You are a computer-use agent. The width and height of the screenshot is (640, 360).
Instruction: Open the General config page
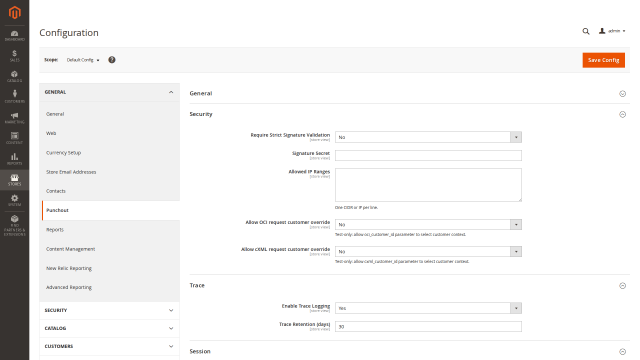55,114
